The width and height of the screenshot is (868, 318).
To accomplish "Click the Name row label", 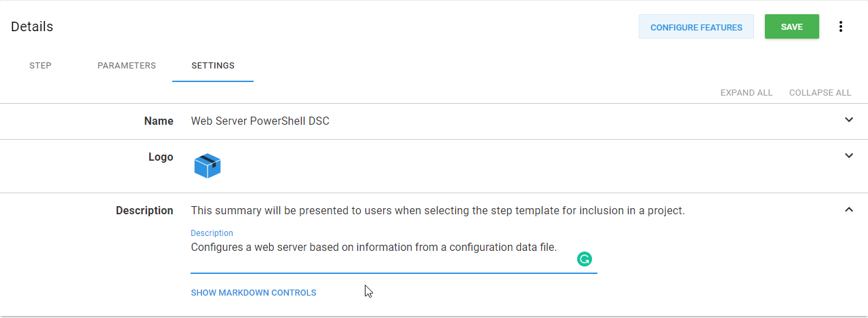I will (x=159, y=121).
